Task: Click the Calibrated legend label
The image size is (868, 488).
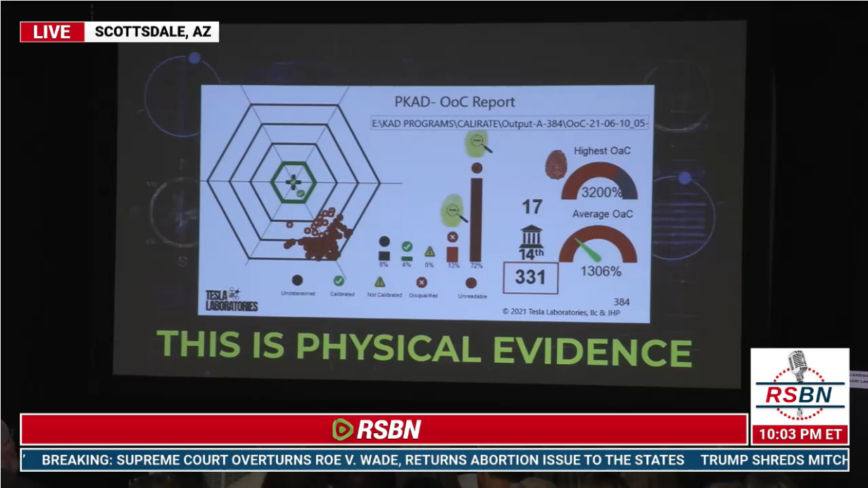Action: [x=342, y=294]
